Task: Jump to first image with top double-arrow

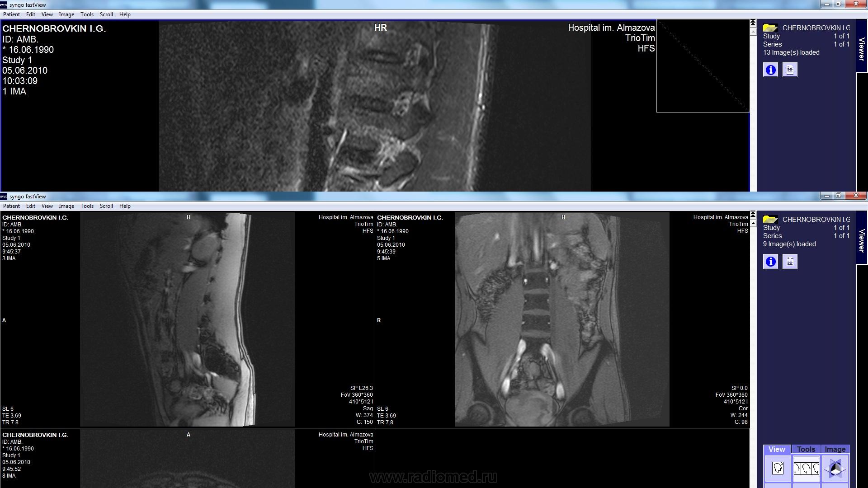Action: pos(753,23)
